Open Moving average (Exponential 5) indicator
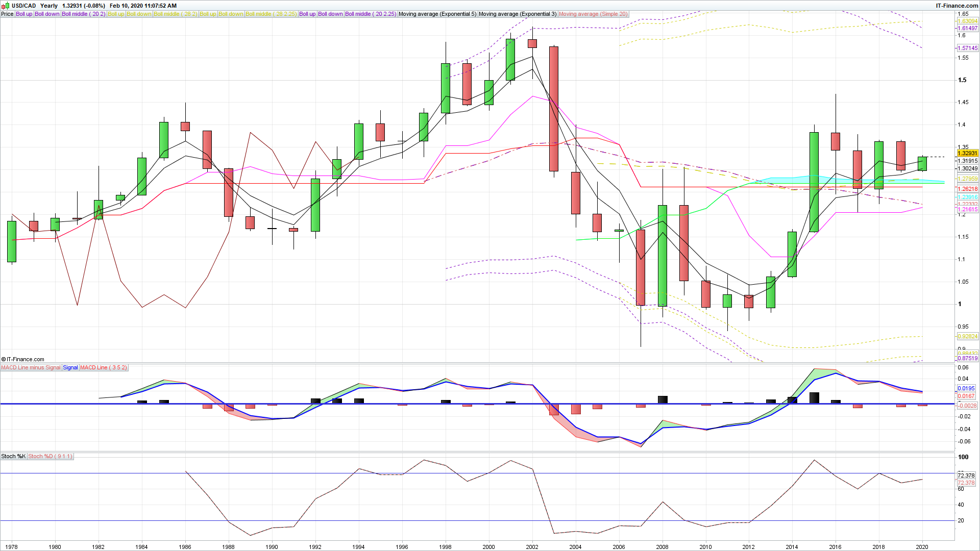This screenshot has height=551, width=980. pyautogui.click(x=437, y=14)
